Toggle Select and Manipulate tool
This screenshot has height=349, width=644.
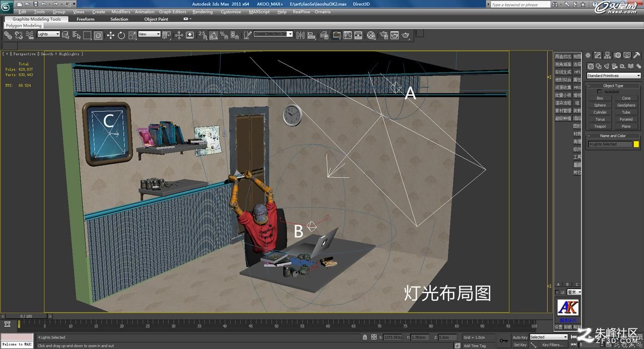click(x=179, y=35)
